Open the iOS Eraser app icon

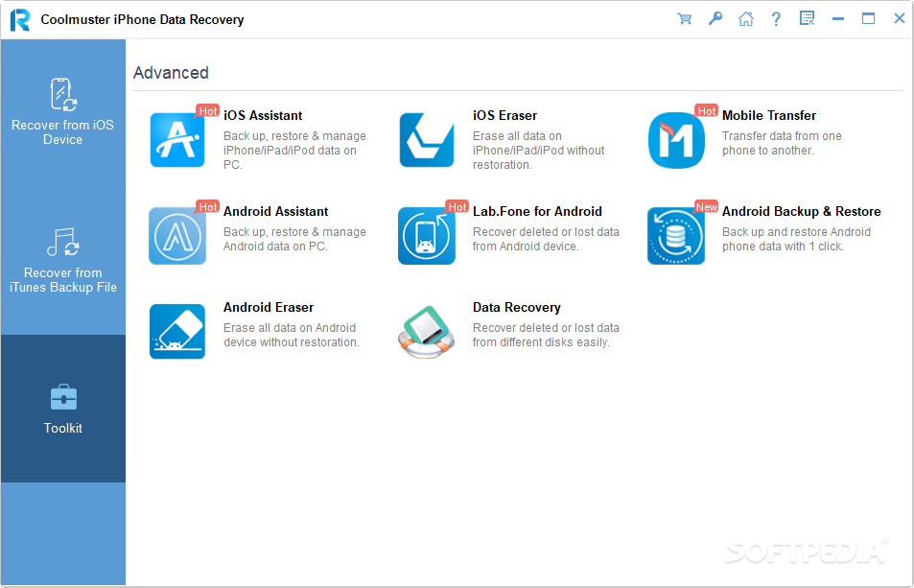(x=427, y=140)
